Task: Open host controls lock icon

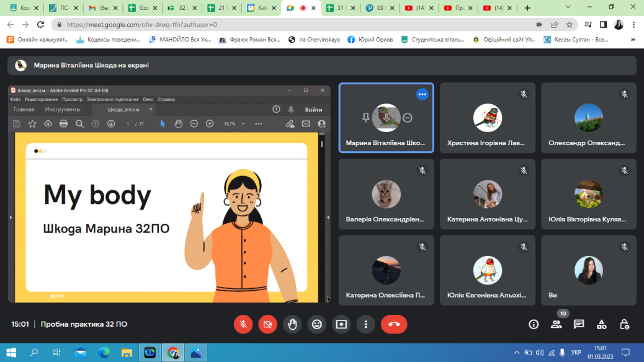Action: click(625, 324)
